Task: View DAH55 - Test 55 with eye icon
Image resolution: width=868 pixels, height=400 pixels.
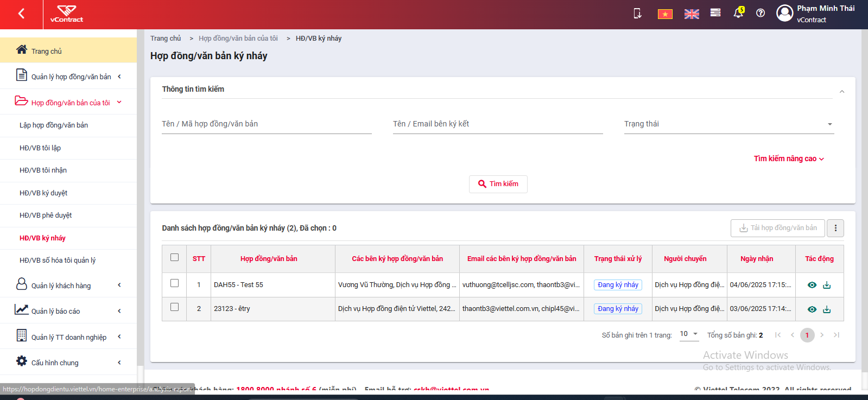Action: [812, 285]
